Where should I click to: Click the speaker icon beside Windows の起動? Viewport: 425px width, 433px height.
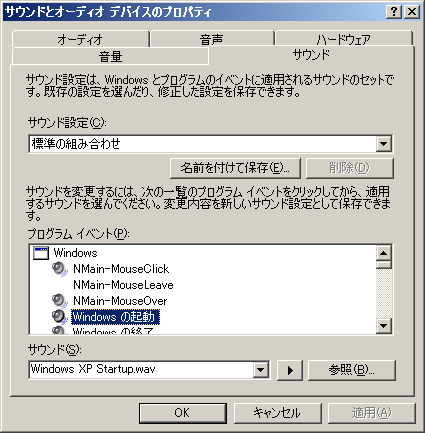coord(60,316)
